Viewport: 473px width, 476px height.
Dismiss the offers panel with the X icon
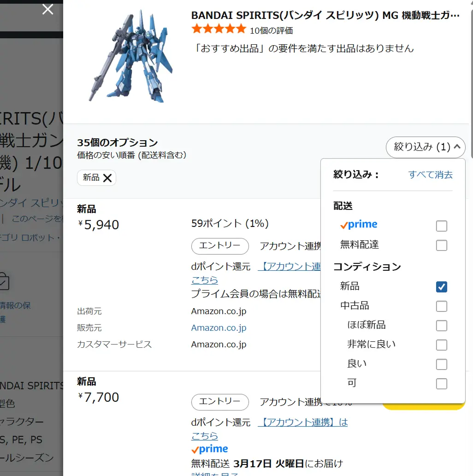point(47,9)
